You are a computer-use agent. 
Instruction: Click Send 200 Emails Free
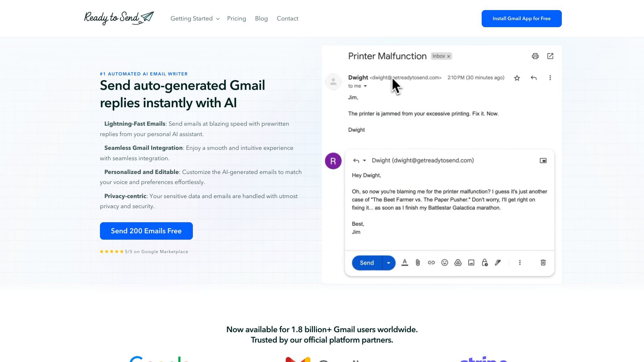pyautogui.click(x=146, y=231)
